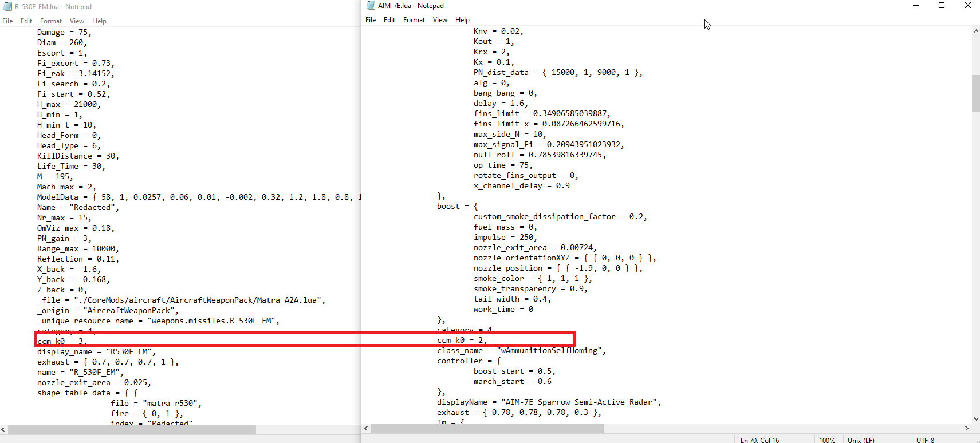Click the 'max_signal_Fi' line
980x443 pixels.
[x=549, y=145]
